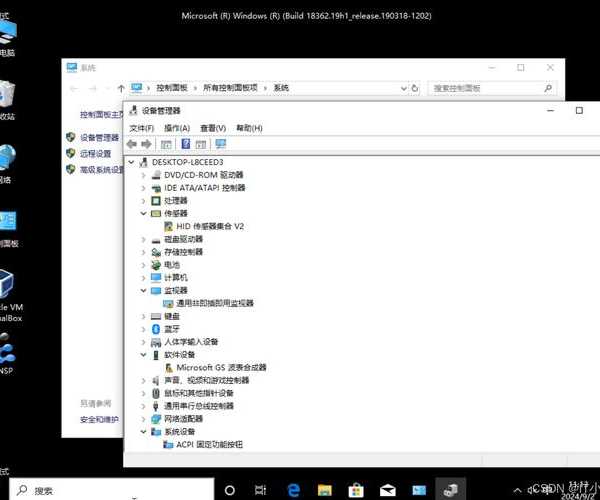The image size is (600, 500).
Task: Select the 电池 battery icon
Action: point(156,265)
